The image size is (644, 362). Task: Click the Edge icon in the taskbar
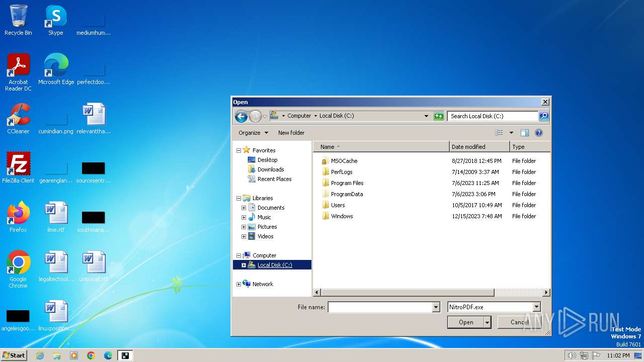tap(108, 355)
